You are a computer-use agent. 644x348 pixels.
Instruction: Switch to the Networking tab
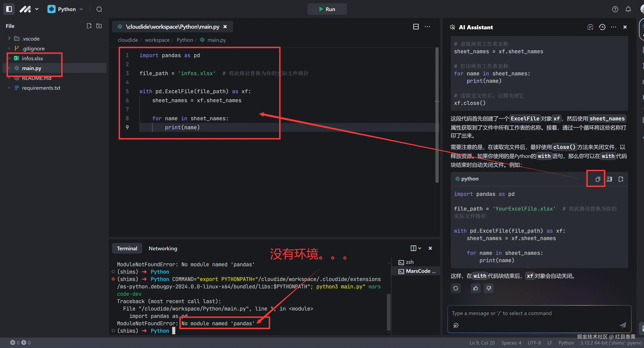point(163,248)
